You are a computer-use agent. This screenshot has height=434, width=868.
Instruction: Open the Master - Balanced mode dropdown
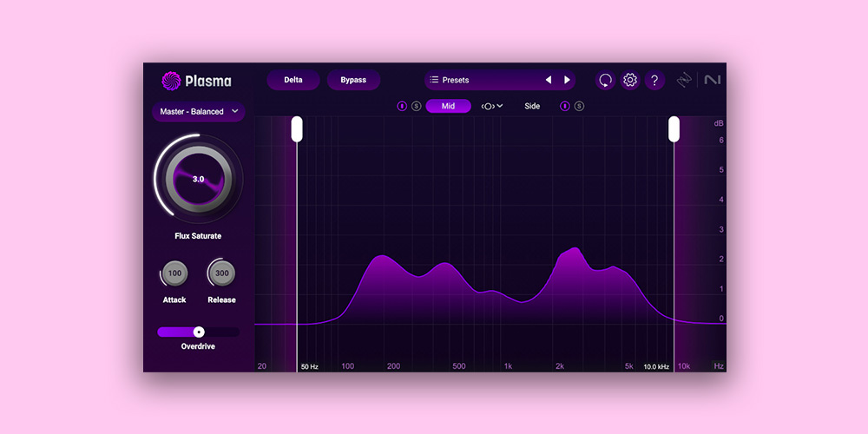click(198, 111)
